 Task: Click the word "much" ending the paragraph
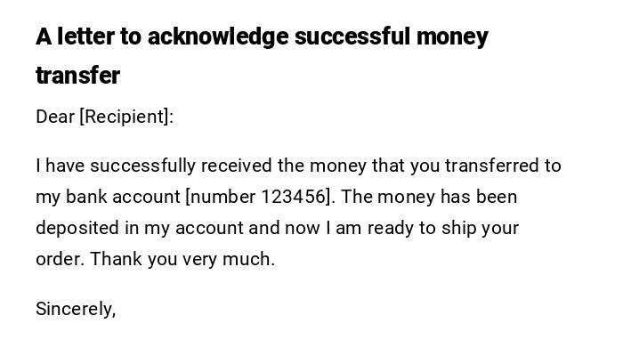(251, 259)
